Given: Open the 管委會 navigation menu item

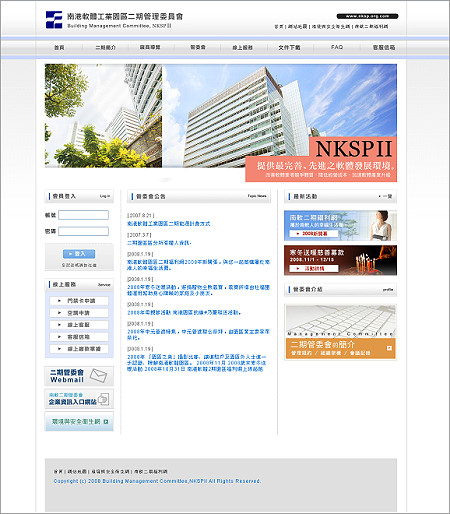Looking at the screenshot, I should pyautogui.click(x=198, y=48).
